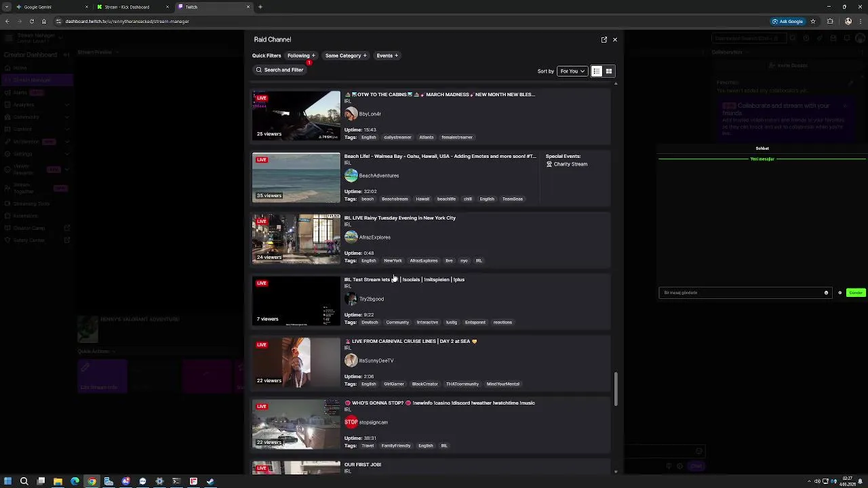
Task: Open a new browser tab
Action: point(260,7)
